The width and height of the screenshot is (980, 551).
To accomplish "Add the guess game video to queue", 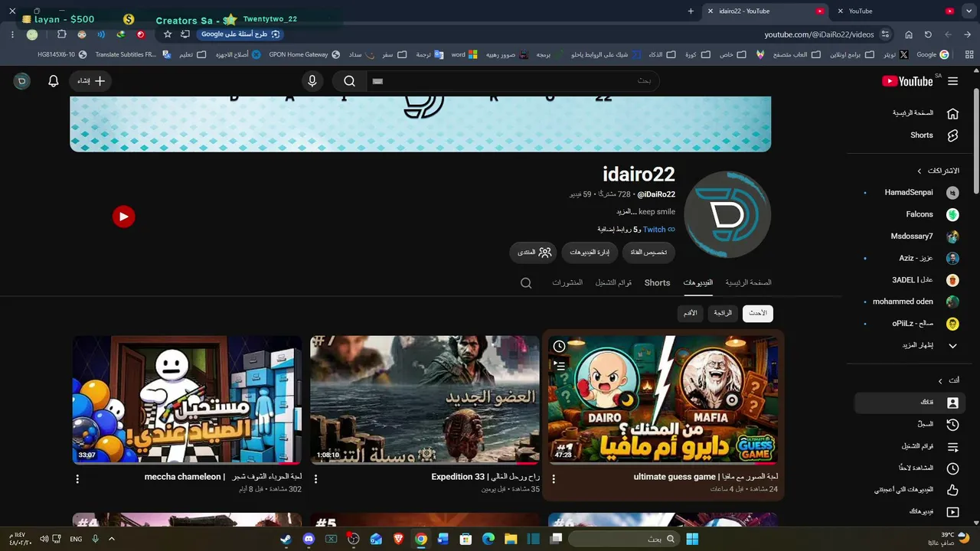I will (x=560, y=367).
